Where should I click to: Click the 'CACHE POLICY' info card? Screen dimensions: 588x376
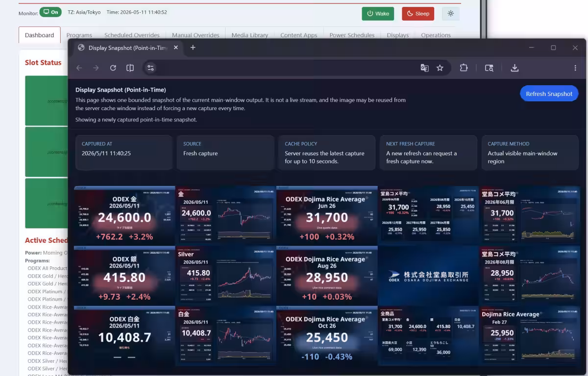click(x=327, y=153)
